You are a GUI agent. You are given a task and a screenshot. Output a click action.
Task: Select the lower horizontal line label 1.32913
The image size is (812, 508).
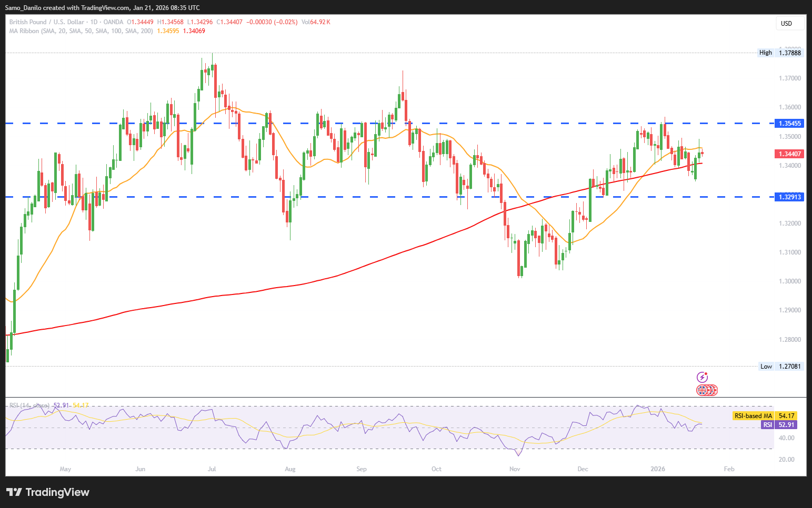point(789,197)
